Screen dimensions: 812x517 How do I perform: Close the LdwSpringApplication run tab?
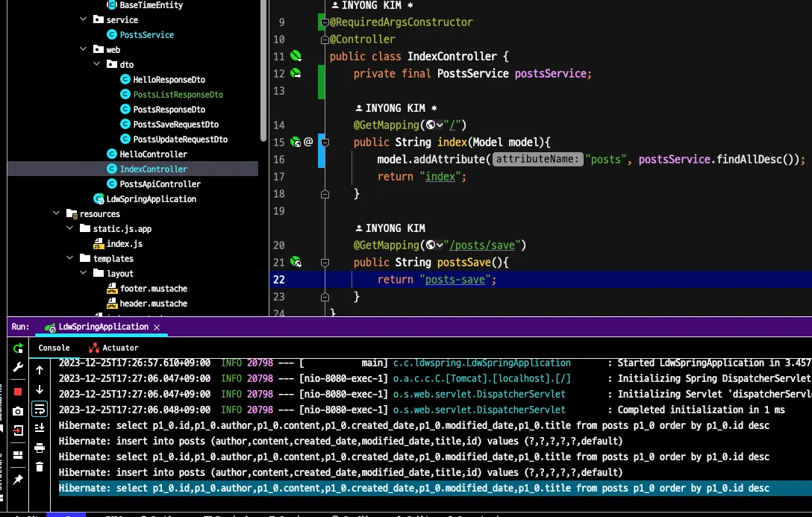tap(157, 327)
